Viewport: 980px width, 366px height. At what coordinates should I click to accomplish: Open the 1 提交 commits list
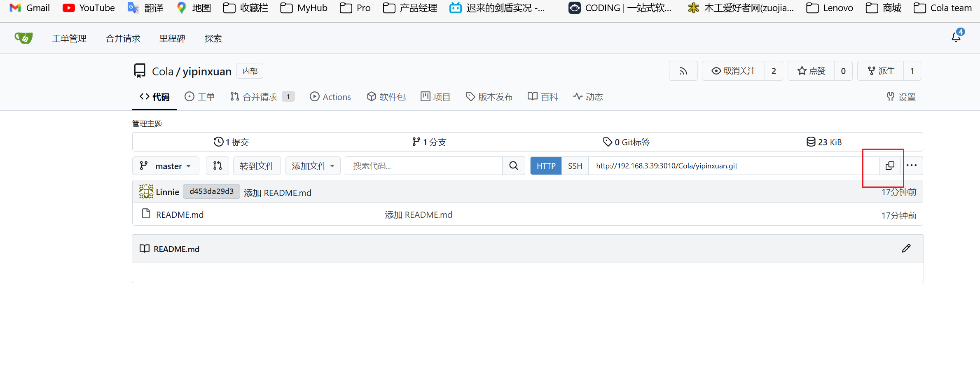(x=231, y=142)
